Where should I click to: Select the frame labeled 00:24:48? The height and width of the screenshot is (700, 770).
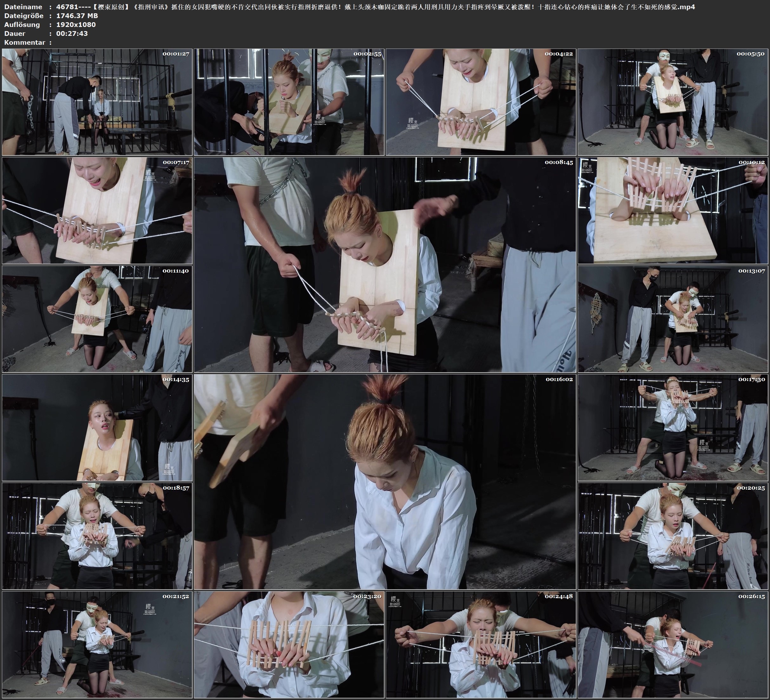pos(481,644)
